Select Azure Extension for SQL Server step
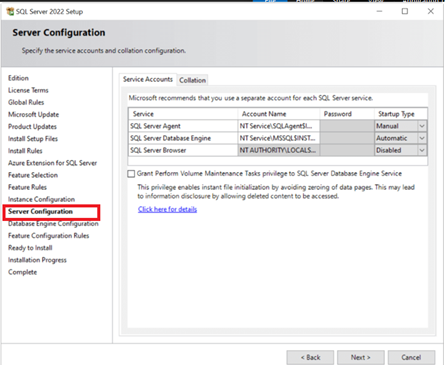 click(x=53, y=163)
